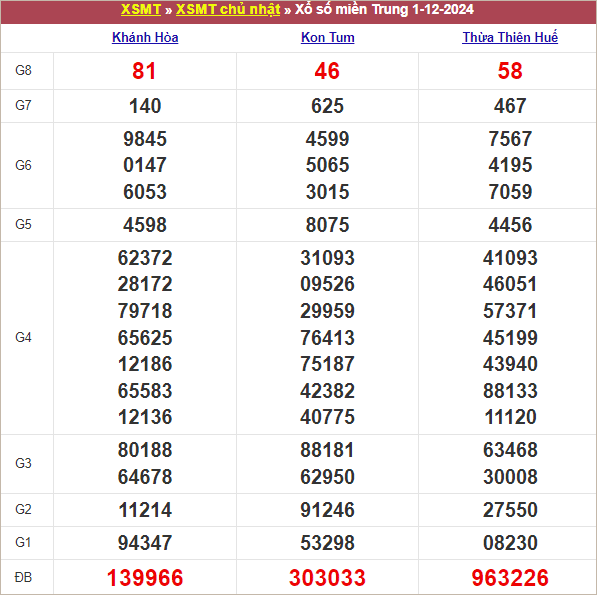Click special prize number 139966
Screen dimensions: 597x595
click(x=145, y=578)
